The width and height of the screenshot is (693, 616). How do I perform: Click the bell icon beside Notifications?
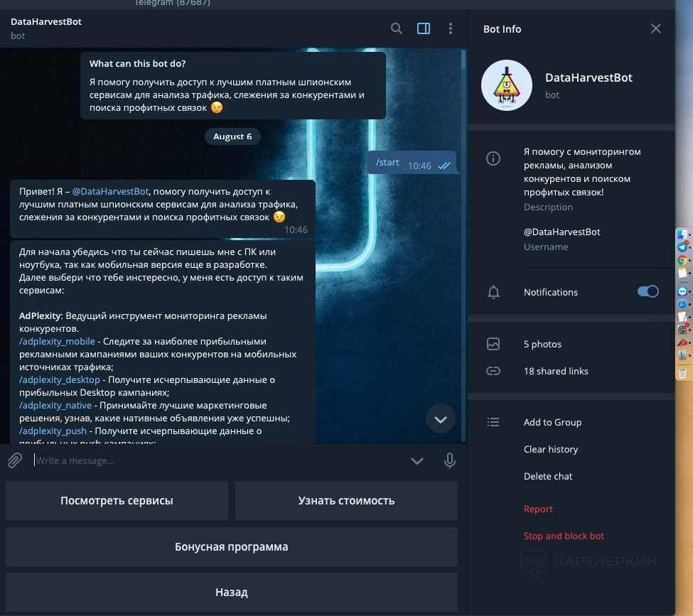pos(493,292)
